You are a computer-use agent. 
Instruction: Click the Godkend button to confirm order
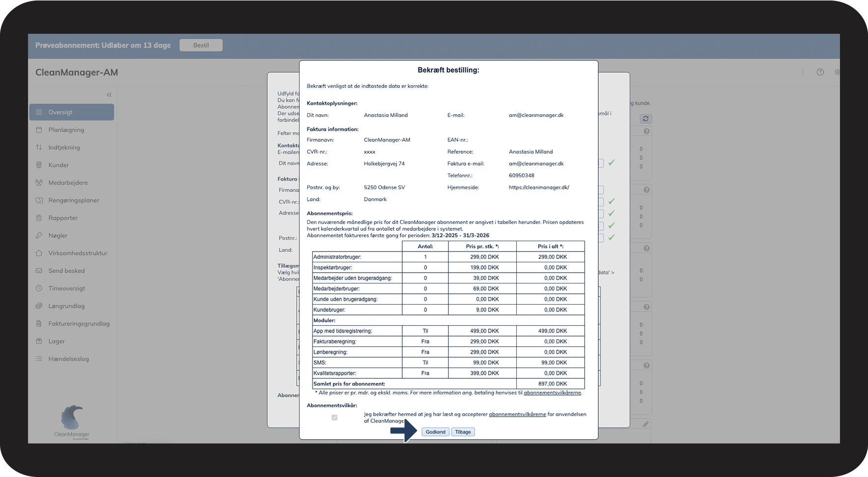[435, 432]
